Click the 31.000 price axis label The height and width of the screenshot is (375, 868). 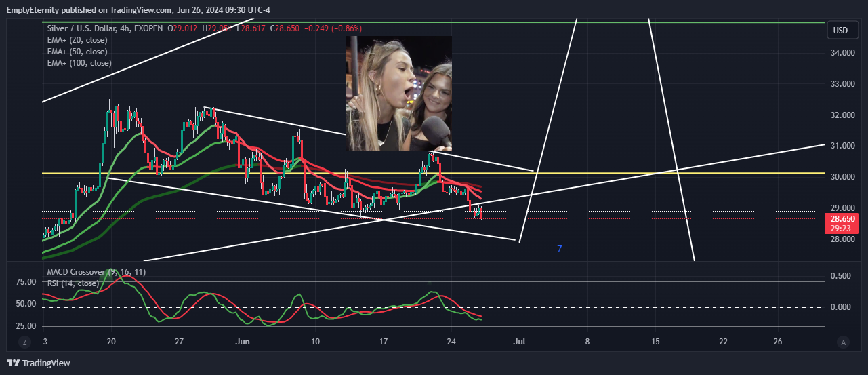pyautogui.click(x=843, y=146)
